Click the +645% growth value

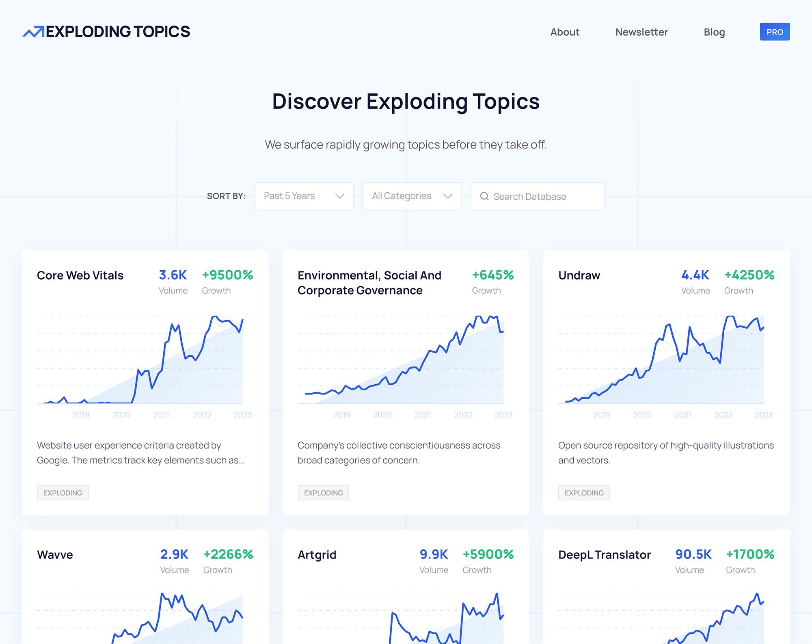[493, 275]
